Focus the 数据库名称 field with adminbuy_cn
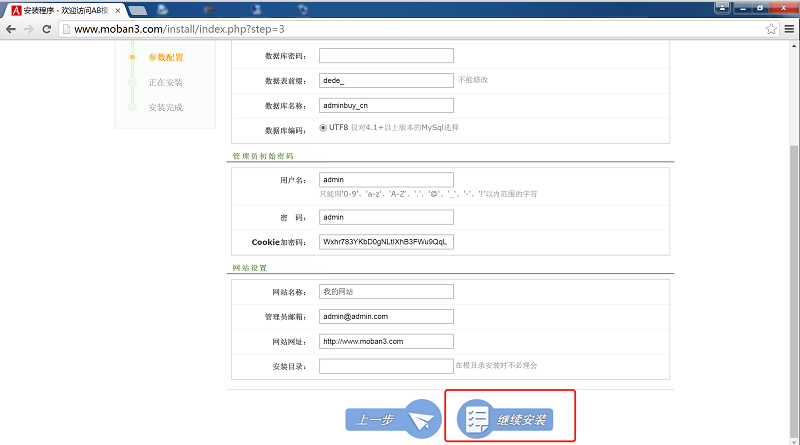The height and width of the screenshot is (445, 800). pyautogui.click(x=386, y=104)
